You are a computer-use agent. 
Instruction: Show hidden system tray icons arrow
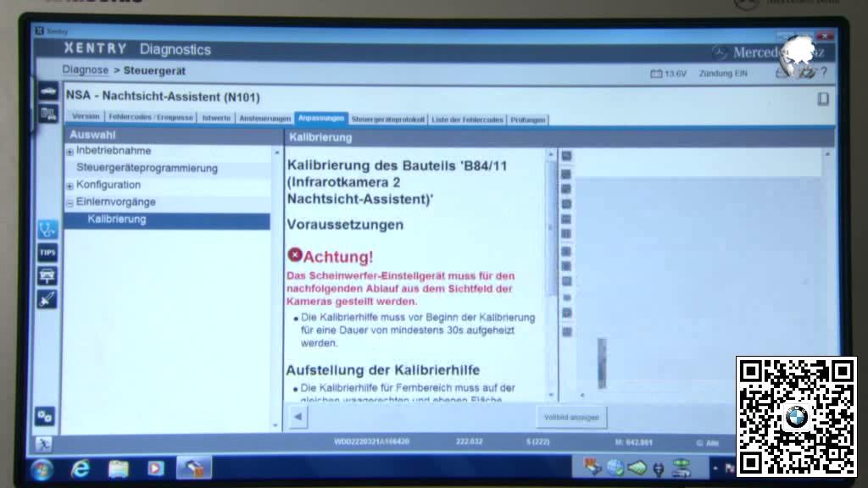(715, 469)
